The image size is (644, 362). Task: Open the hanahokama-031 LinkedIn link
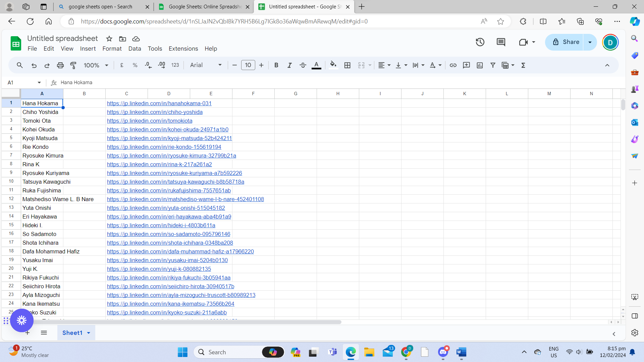[159, 103]
